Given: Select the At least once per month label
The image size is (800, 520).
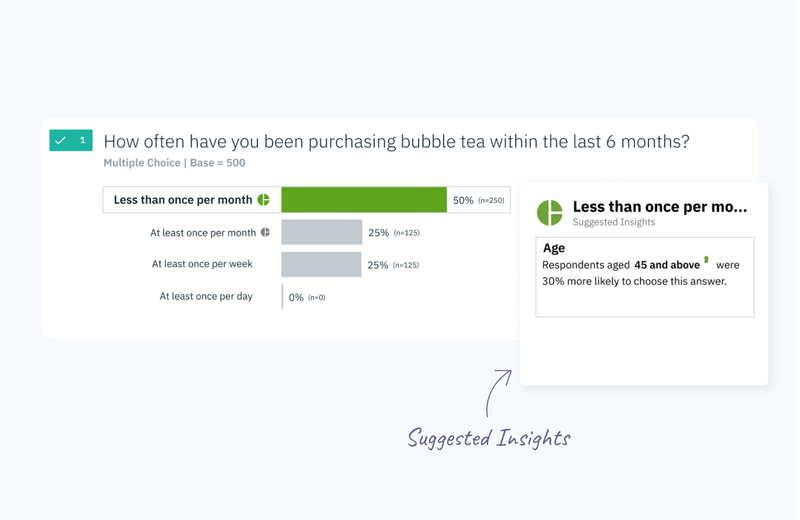Looking at the screenshot, I should point(203,233).
